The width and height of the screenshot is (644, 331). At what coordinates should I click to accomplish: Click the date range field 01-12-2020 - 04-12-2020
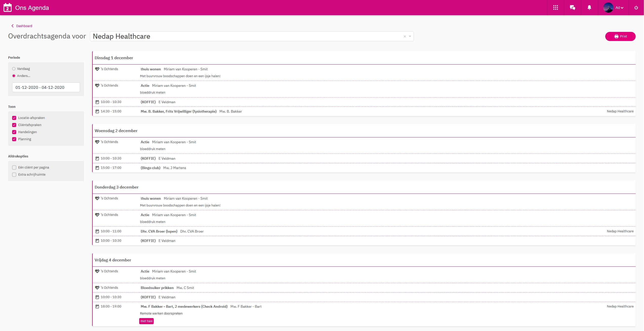coord(46,87)
